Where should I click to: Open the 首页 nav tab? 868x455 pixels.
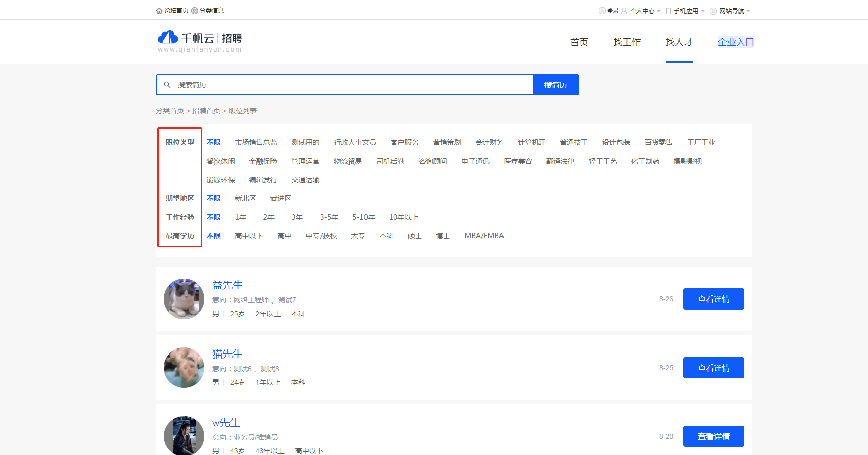tap(579, 42)
